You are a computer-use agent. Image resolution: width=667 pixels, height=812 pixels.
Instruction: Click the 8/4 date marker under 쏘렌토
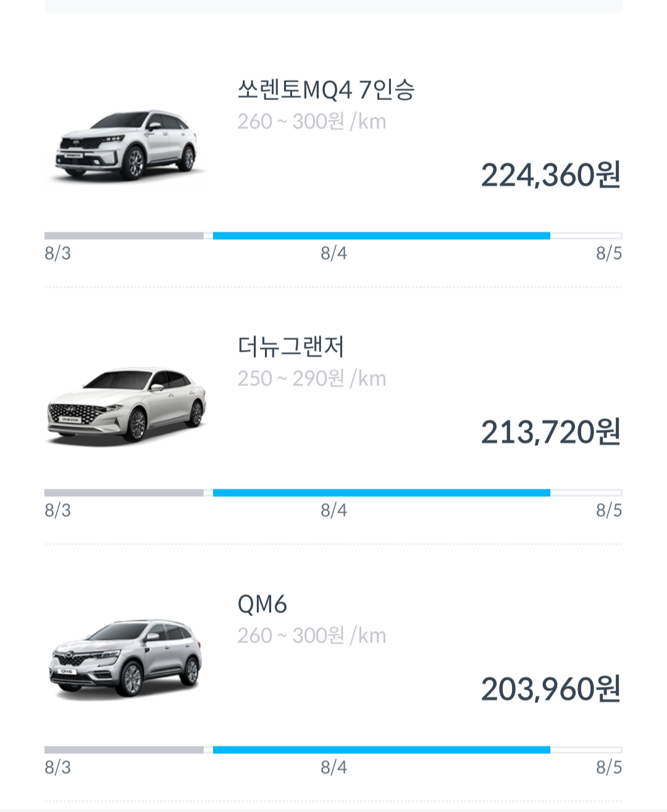(333, 253)
